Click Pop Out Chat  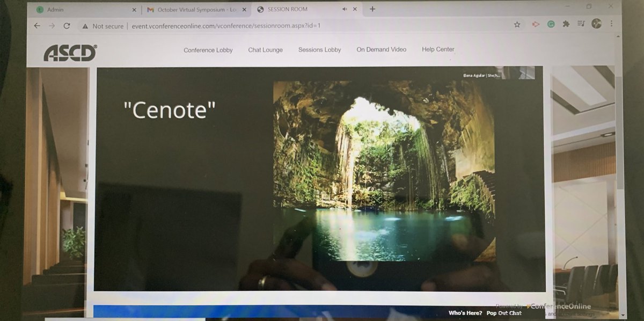click(x=504, y=313)
